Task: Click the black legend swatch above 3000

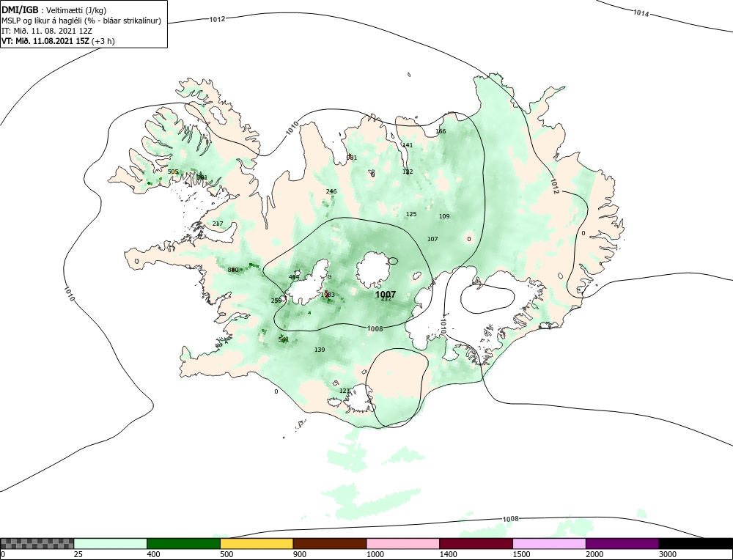Action: [x=696, y=543]
